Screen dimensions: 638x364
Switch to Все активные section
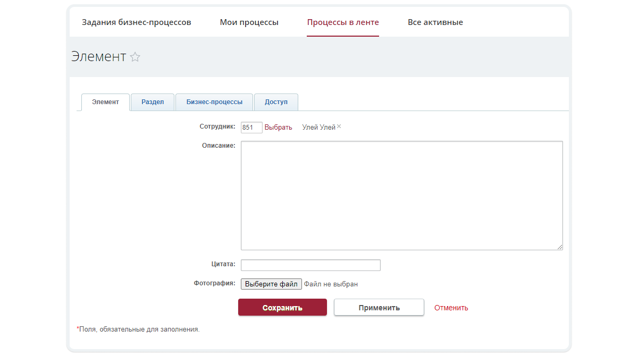[435, 22]
